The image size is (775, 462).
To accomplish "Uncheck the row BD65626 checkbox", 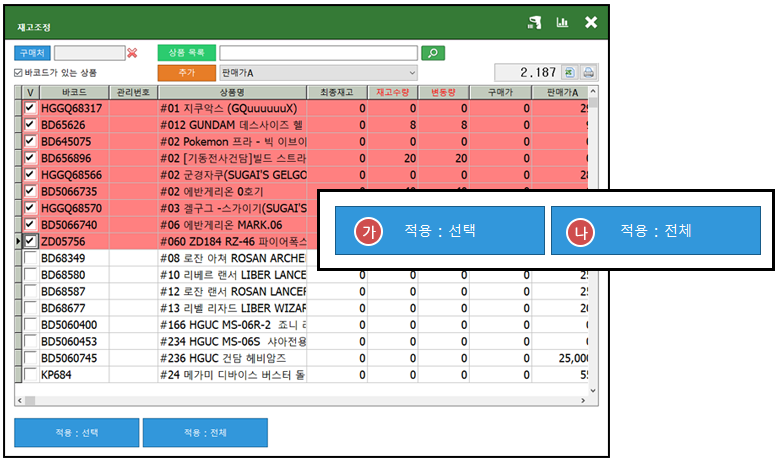I will click(30, 125).
